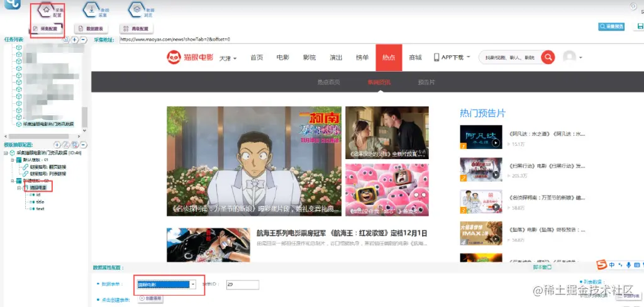Open the 数据采集 download hexagon icon
Image resolution: width=644 pixels, height=307 pixels.
pyautogui.click(x=91, y=9)
